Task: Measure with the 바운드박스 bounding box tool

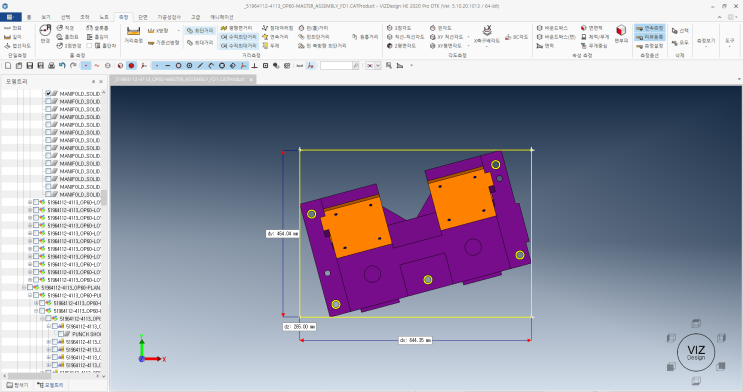Action: pos(552,28)
